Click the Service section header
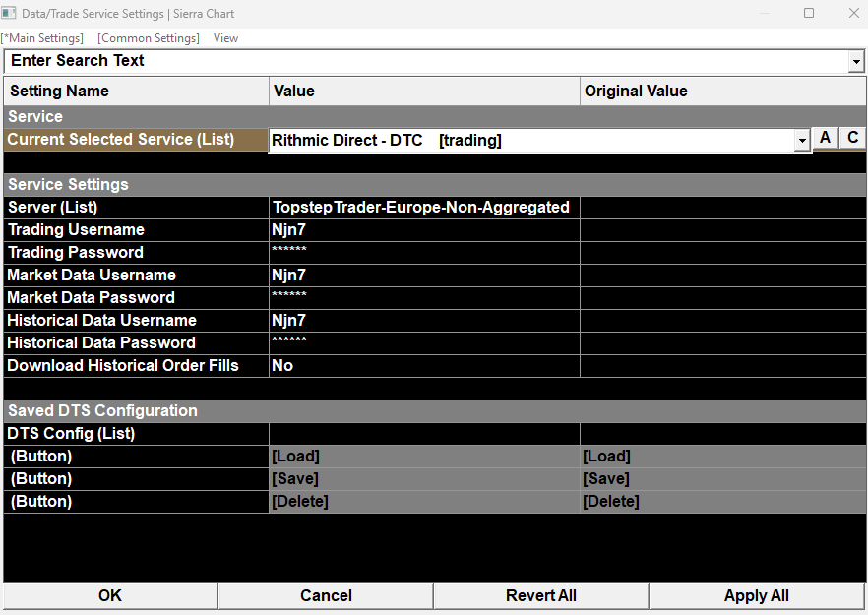 coord(435,117)
